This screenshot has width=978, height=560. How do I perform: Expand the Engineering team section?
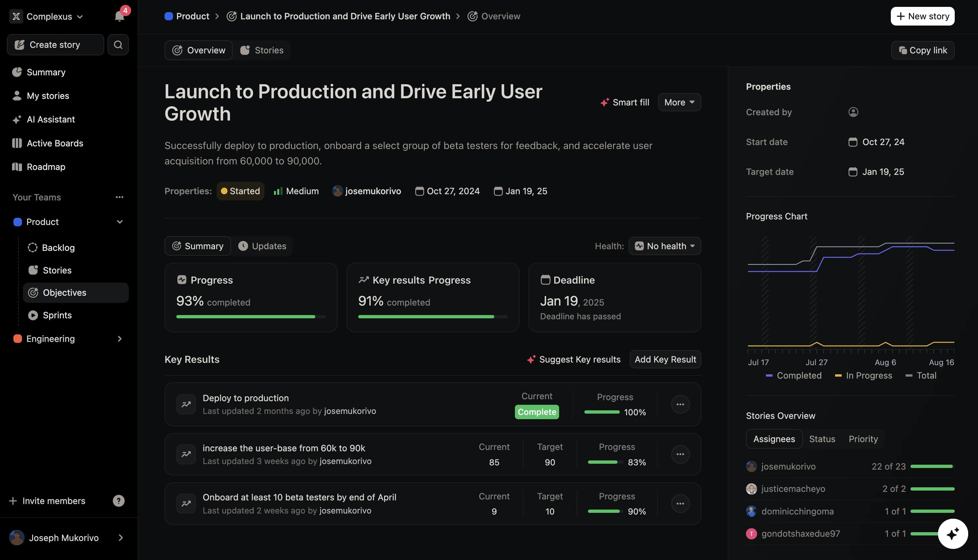119,339
